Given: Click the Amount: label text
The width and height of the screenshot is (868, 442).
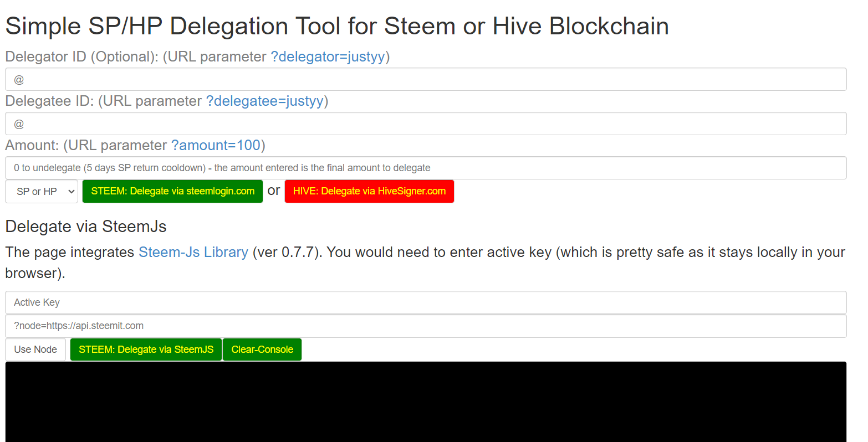Looking at the screenshot, I should coord(32,145).
